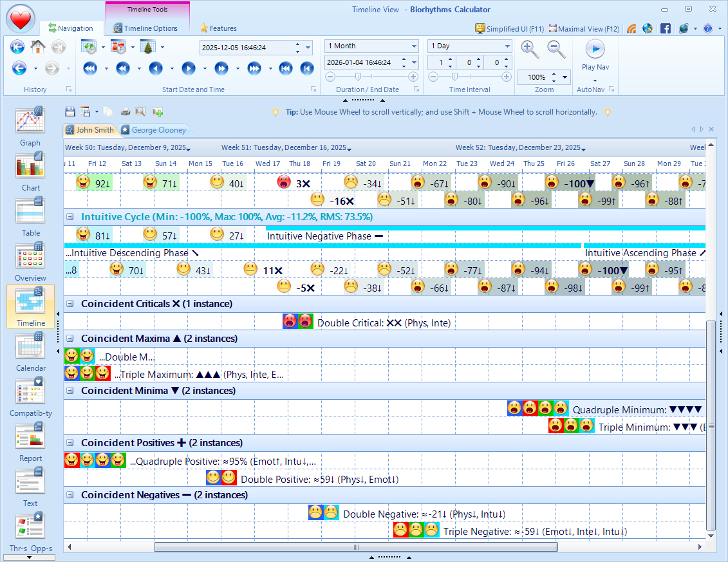This screenshot has width=728, height=562.
Task: Collapse the Intuitive Cycle section
Action: [x=70, y=217]
